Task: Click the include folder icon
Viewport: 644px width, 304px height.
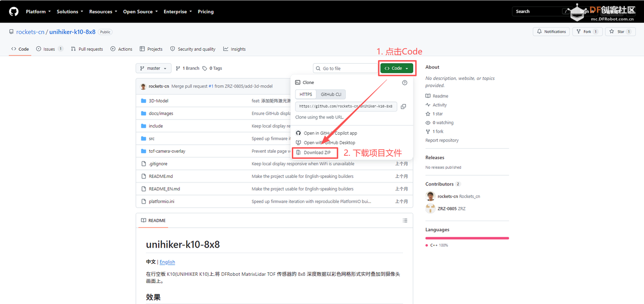Action: pyautogui.click(x=144, y=126)
